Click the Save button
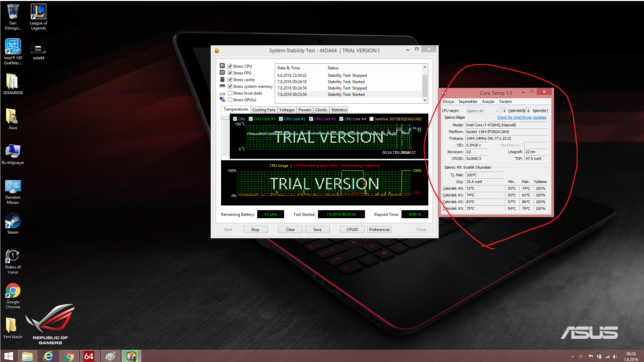644x362 pixels. pyautogui.click(x=317, y=230)
